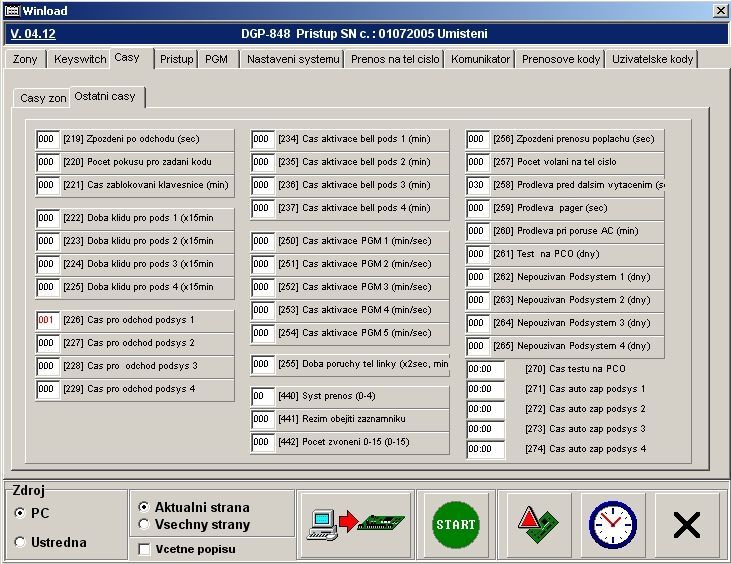
Task: Click the V. 04.12 version link
Action: tap(33, 33)
